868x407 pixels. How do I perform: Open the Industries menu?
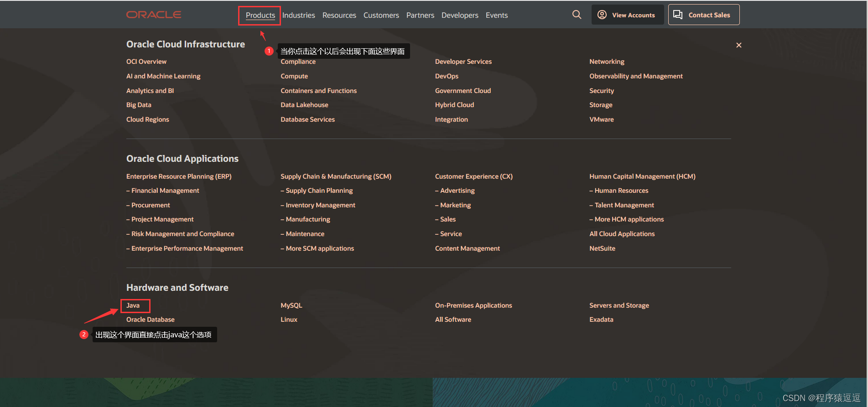(x=299, y=15)
